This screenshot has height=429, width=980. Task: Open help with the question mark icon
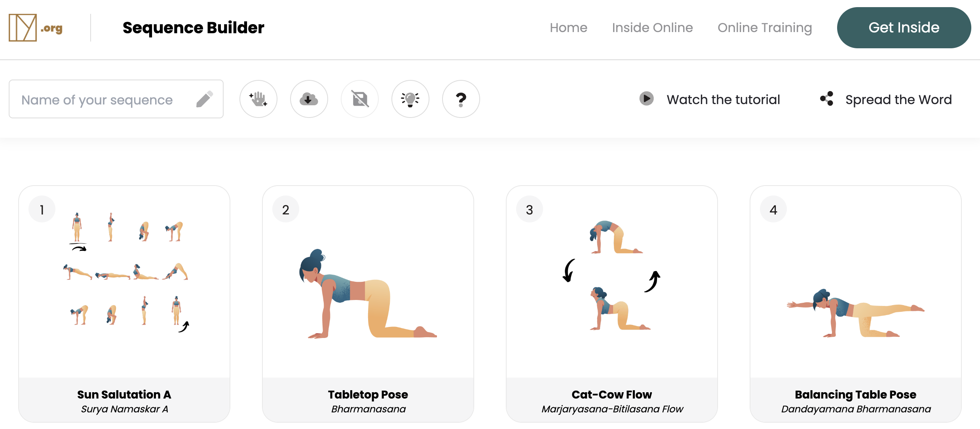[461, 99]
